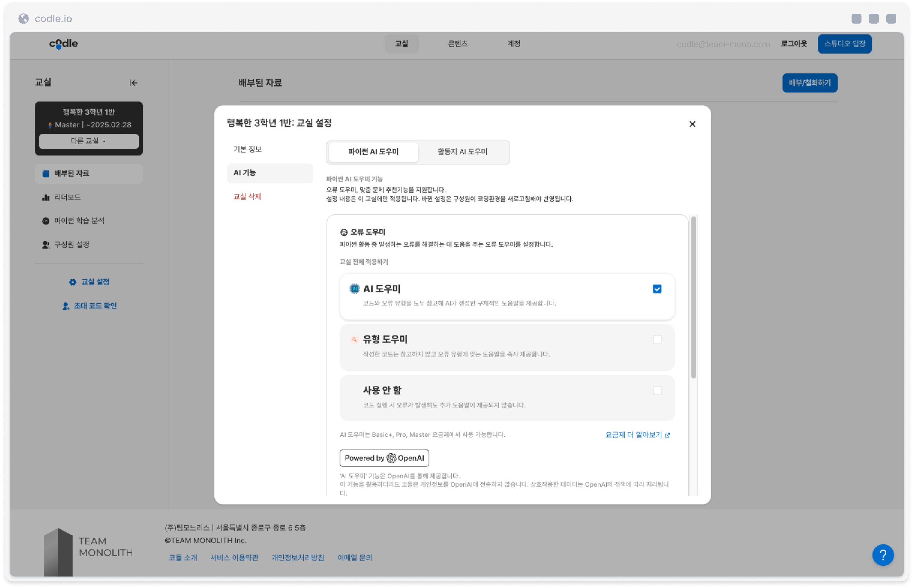Open the 다른 교실 dropdown

[88, 141]
